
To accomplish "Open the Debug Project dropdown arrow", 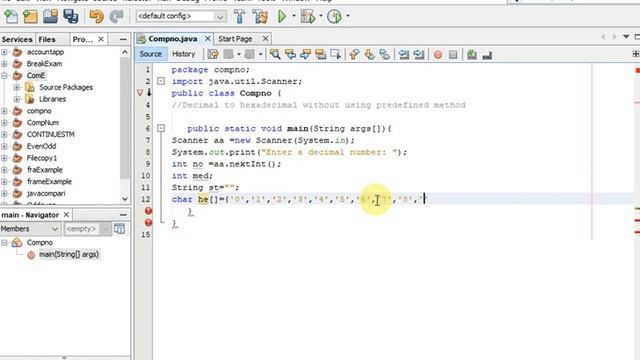I will point(321,16).
